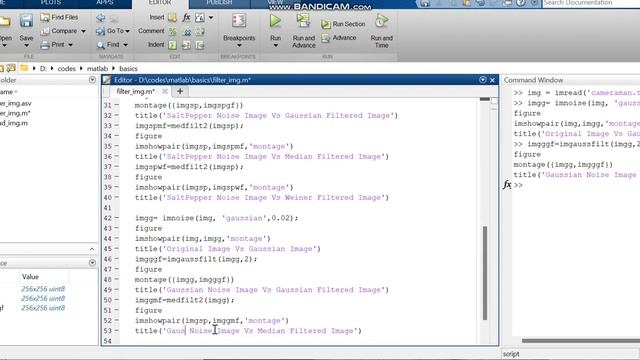Click the Print icon
The height and width of the screenshot is (360, 640).
45,44
